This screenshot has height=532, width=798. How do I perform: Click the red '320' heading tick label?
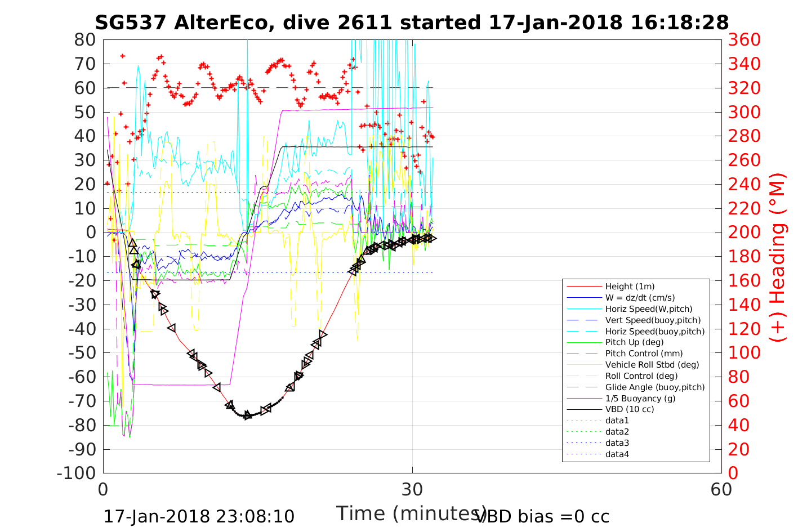tap(744, 88)
